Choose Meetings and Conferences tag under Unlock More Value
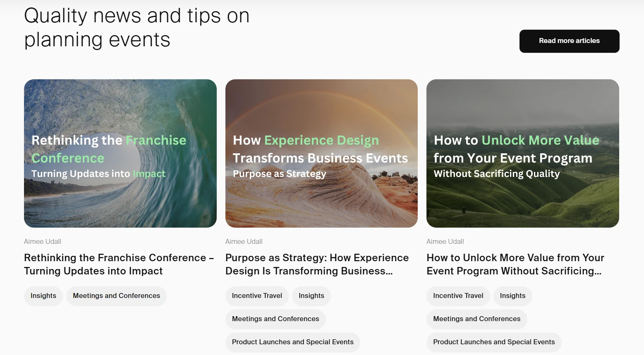644x355 pixels. point(476,319)
